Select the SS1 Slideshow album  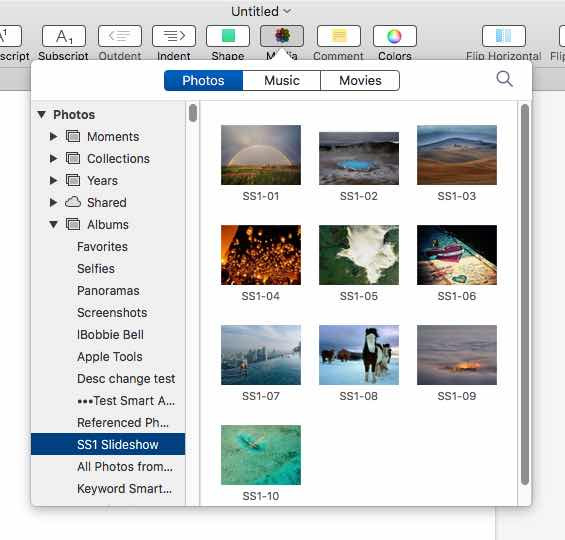click(x=108, y=444)
